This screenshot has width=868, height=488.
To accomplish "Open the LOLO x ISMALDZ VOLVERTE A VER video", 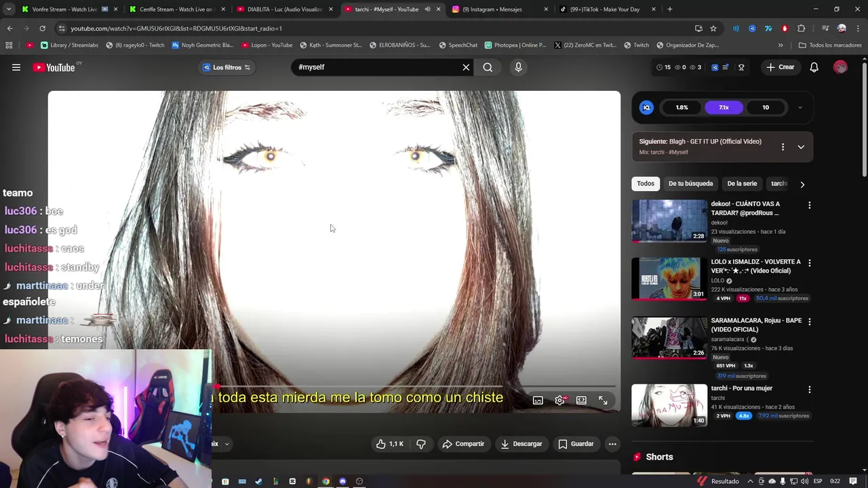I will tap(669, 279).
